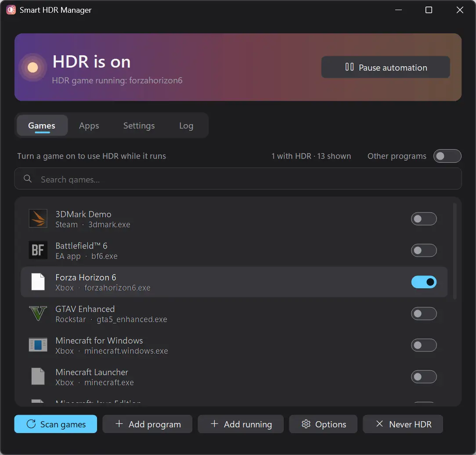Viewport: 476px width, 455px height.
Task: Click Add program button
Action: [147, 424]
